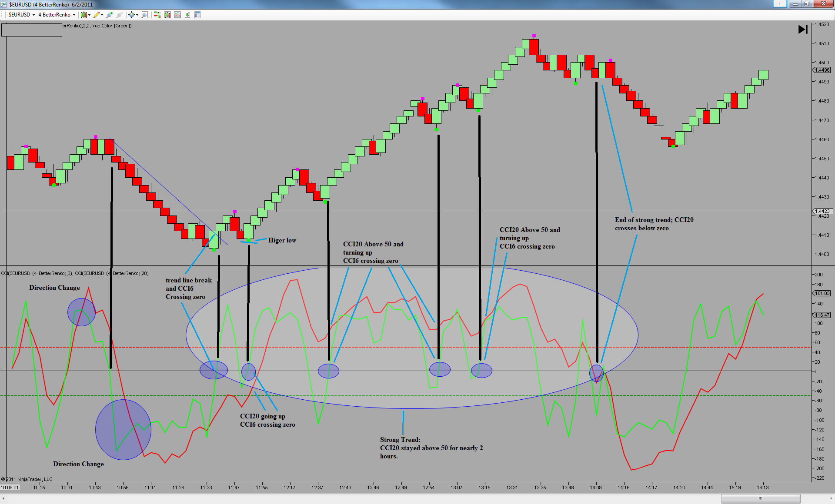The image size is (835, 504).
Task: Select the 1.4496 current price marker
Action: [x=822, y=70]
